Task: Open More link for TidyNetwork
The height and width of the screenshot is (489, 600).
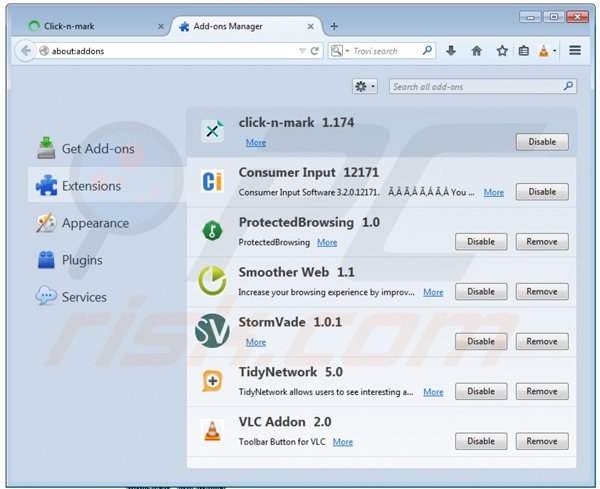Action: [x=433, y=392]
